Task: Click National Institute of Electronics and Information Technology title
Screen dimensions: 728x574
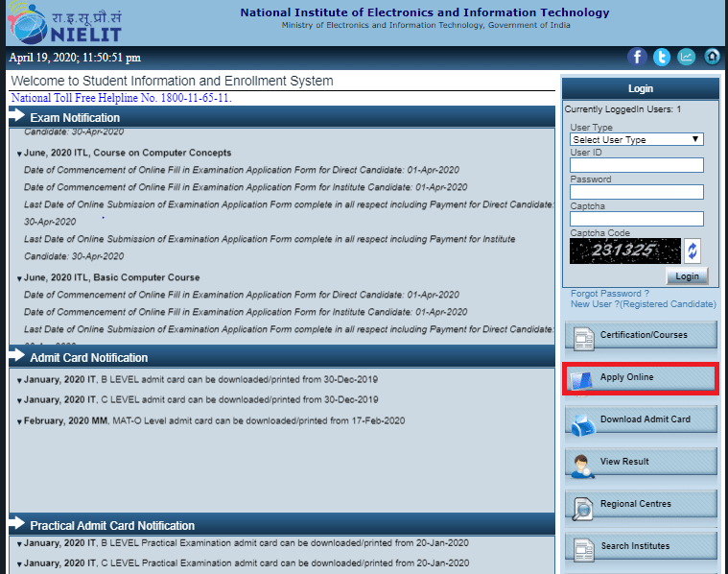Action: tap(425, 12)
